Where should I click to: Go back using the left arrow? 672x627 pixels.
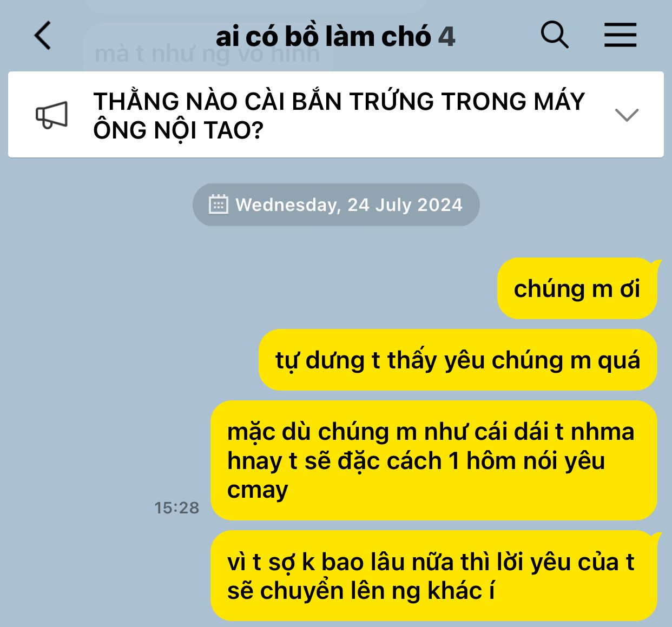click(x=43, y=36)
